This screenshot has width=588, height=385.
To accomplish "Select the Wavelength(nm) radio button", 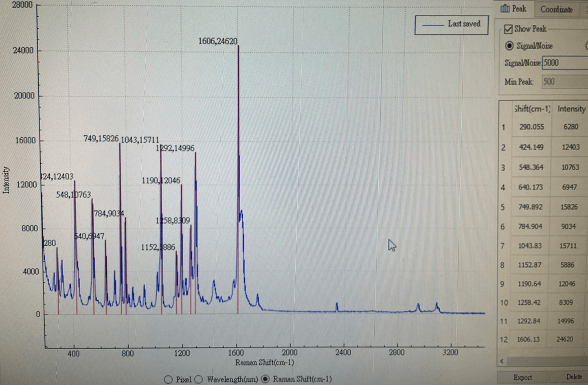I will 198,379.
